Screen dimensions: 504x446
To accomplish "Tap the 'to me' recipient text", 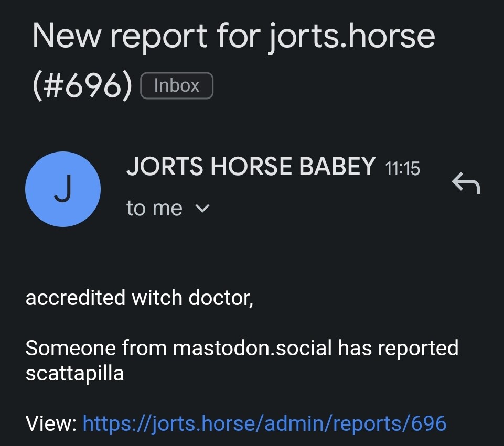I will pos(154,209).
